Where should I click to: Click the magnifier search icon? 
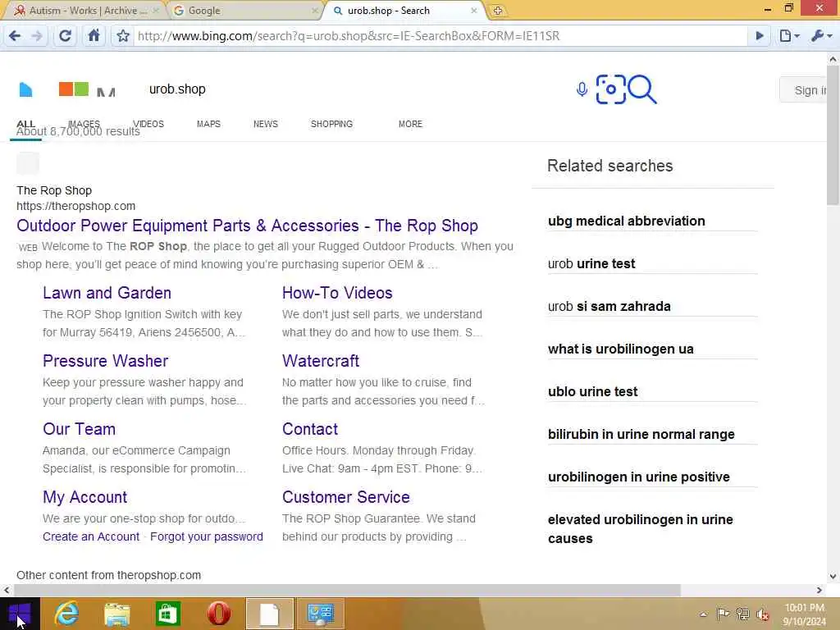(641, 89)
